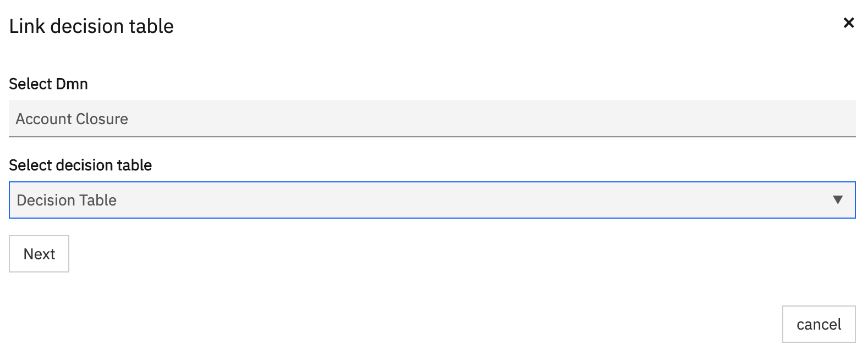Click the grey Select Dmn text box
The height and width of the screenshot is (356, 868).
[x=432, y=119]
